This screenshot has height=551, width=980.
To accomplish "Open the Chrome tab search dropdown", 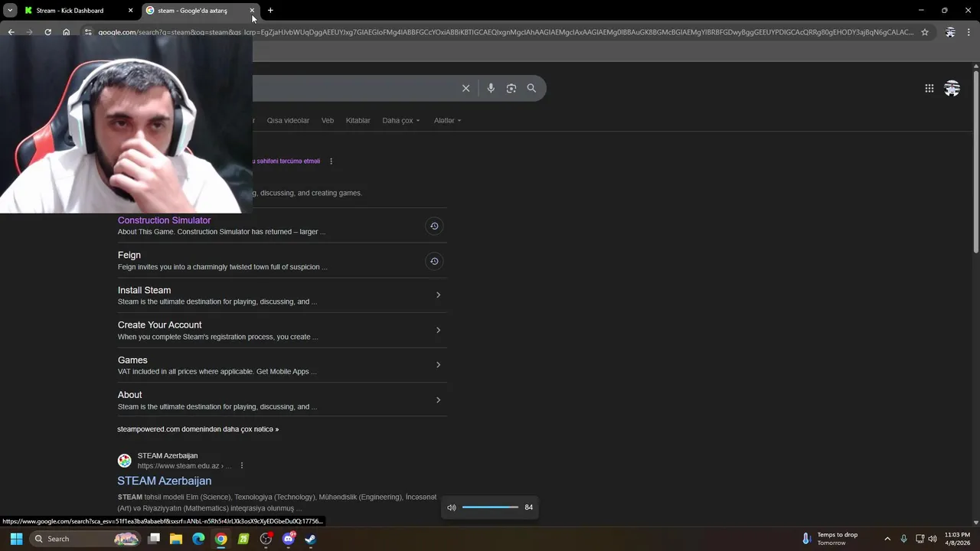I will click(x=10, y=11).
